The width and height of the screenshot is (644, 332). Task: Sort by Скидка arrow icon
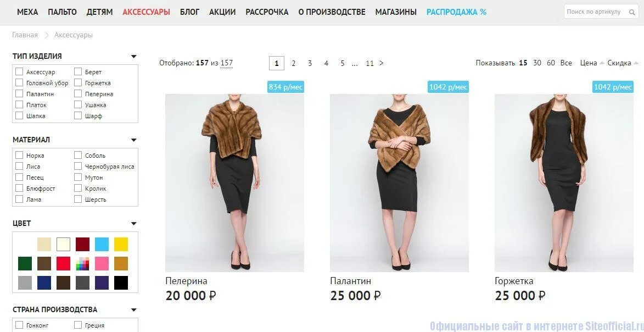coord(636,63)
